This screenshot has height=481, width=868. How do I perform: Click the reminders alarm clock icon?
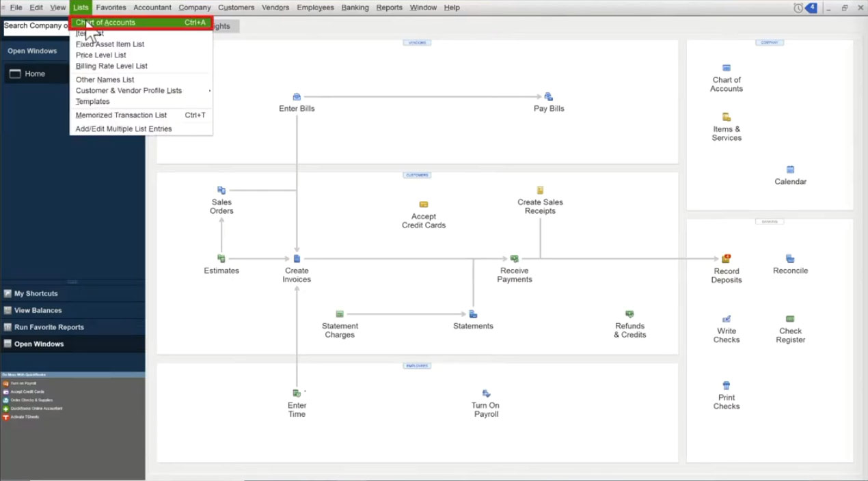pos(798,8)
